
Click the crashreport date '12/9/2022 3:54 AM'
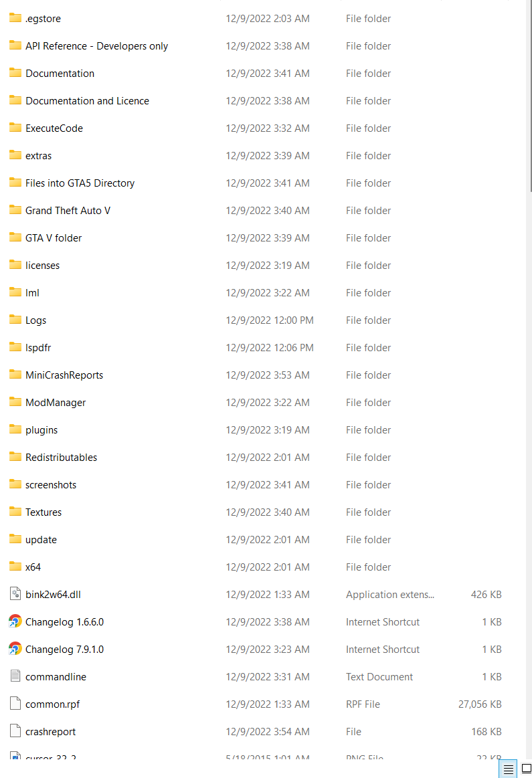click(x=268, y=731)
